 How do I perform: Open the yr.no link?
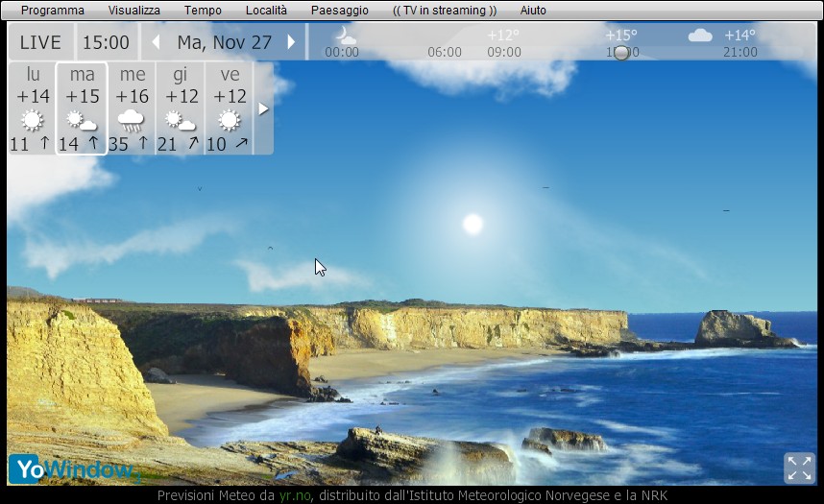coord(296,495)
